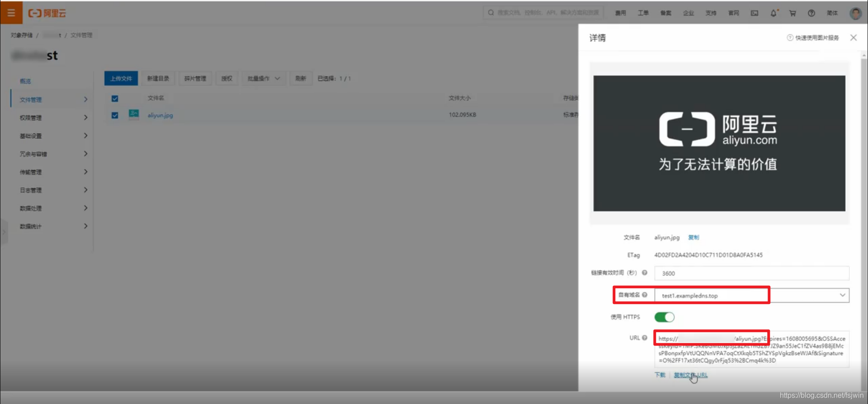Screen dimensions: 868x404
Task: Click the link validity field showing 3600
Action: pyautogui.click(x=752, y=273)
